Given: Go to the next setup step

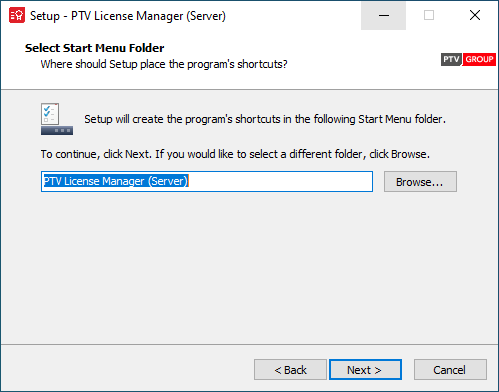Looking at the screenshot, I should coord(365,370).
